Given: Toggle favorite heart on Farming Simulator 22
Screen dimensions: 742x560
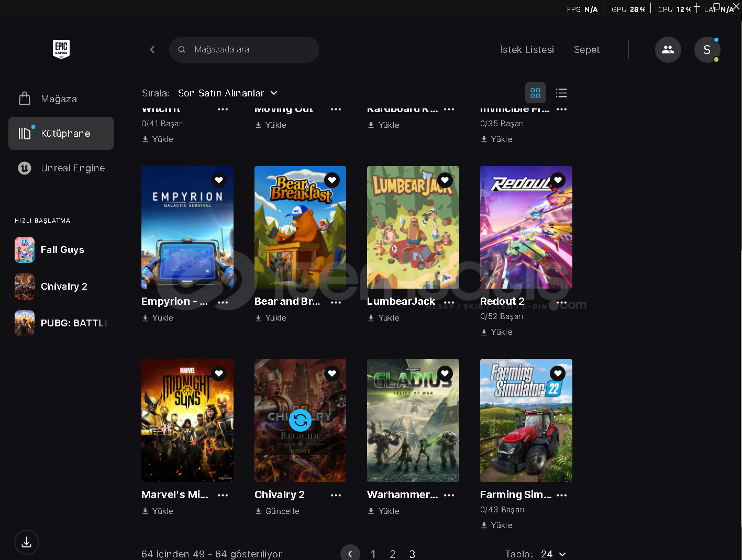Looking at the screenshot, I should point(558,374).
